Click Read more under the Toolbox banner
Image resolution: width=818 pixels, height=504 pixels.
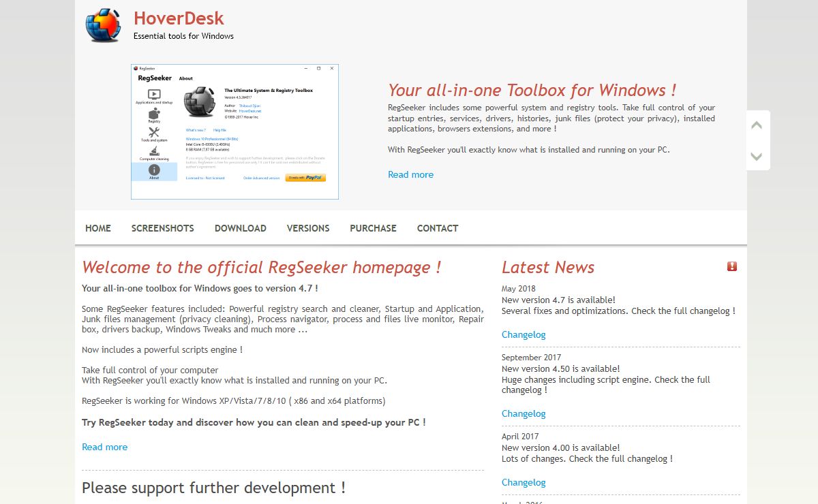[410, 174]
